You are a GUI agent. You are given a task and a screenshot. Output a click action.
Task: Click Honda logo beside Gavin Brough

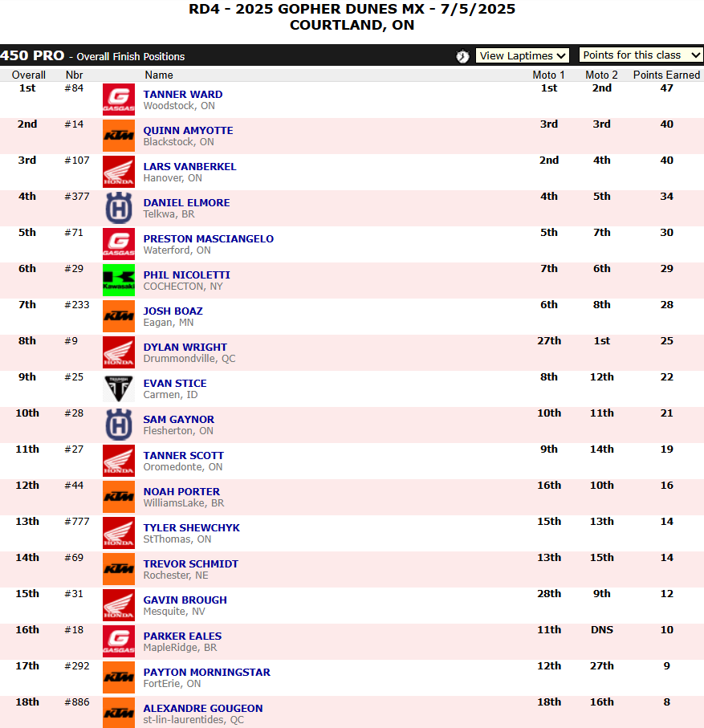(x=119, y=605)
